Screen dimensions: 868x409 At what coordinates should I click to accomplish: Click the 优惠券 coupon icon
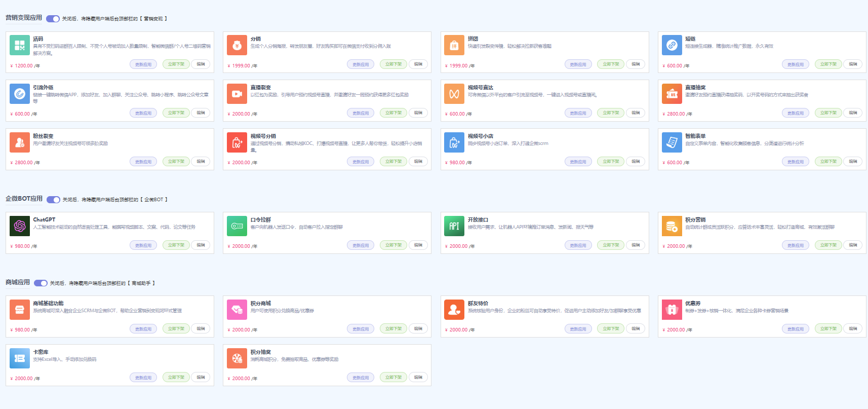click(672, 310)
